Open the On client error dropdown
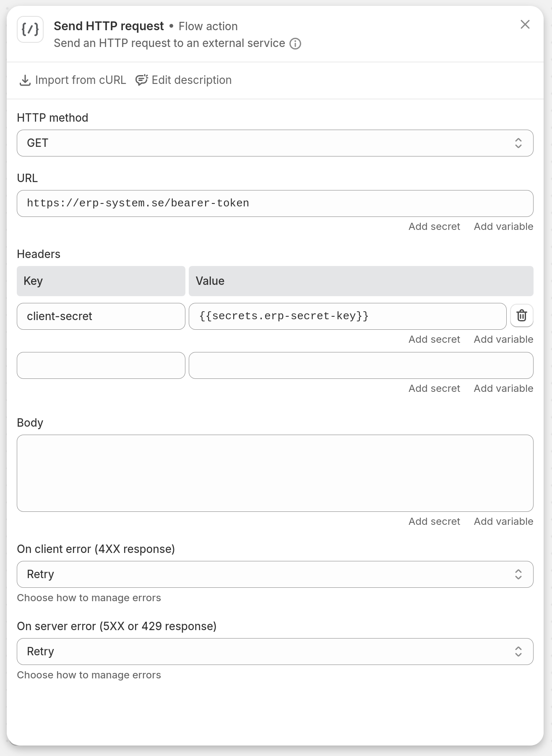This screenshot has width=552, height=756. [x=275, y=574]
